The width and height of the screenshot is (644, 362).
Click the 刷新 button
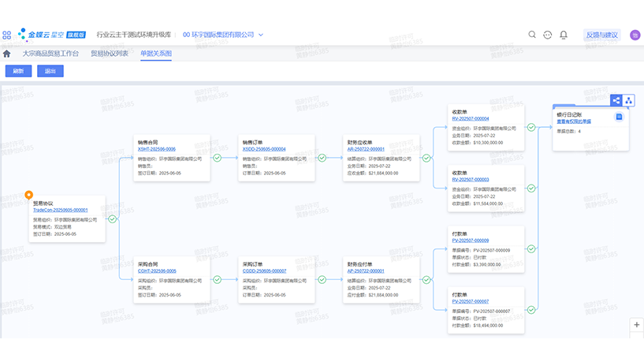point(19,71)
